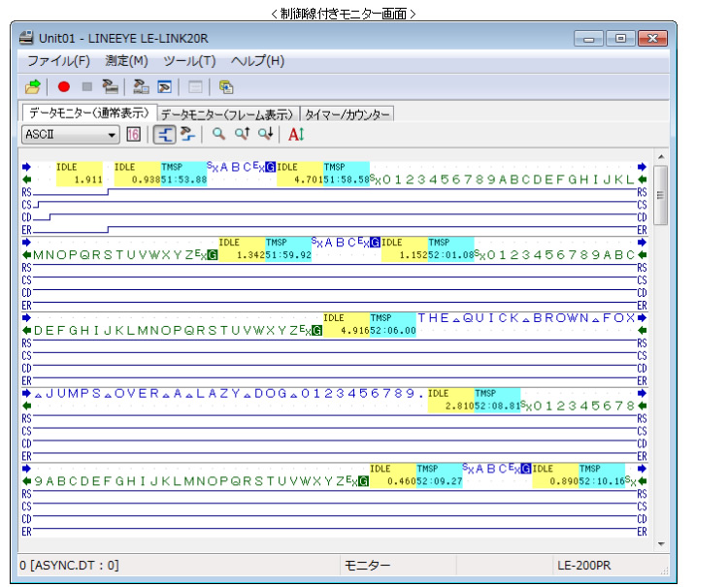Click the scrollbar down arrow

click(x=661, y=543)
